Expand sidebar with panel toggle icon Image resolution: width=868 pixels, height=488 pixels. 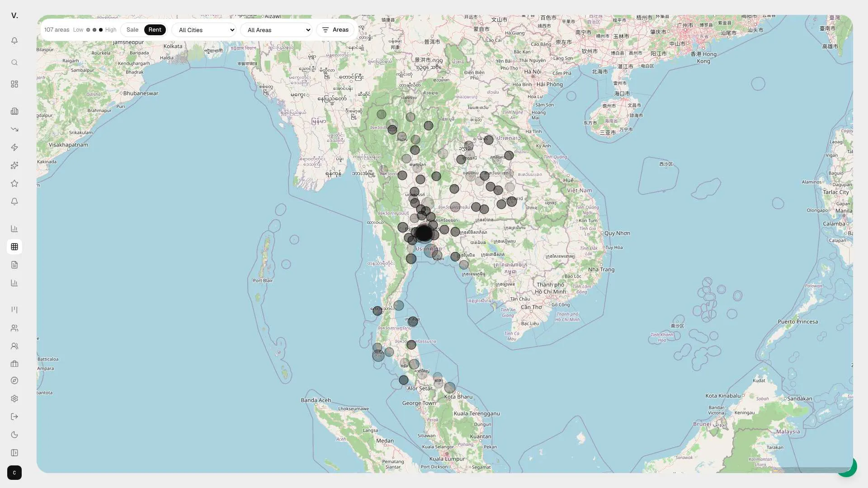click(14, 453)
